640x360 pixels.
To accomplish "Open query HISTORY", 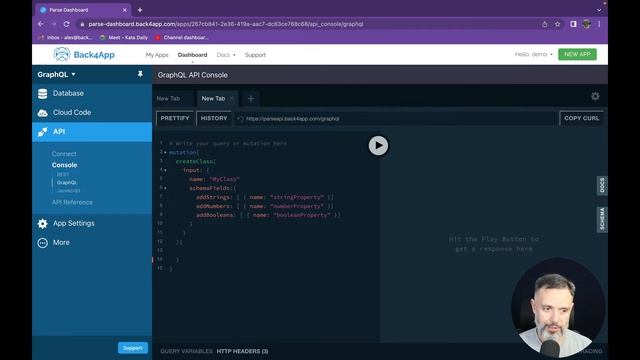I will click(x=214, y=118).
